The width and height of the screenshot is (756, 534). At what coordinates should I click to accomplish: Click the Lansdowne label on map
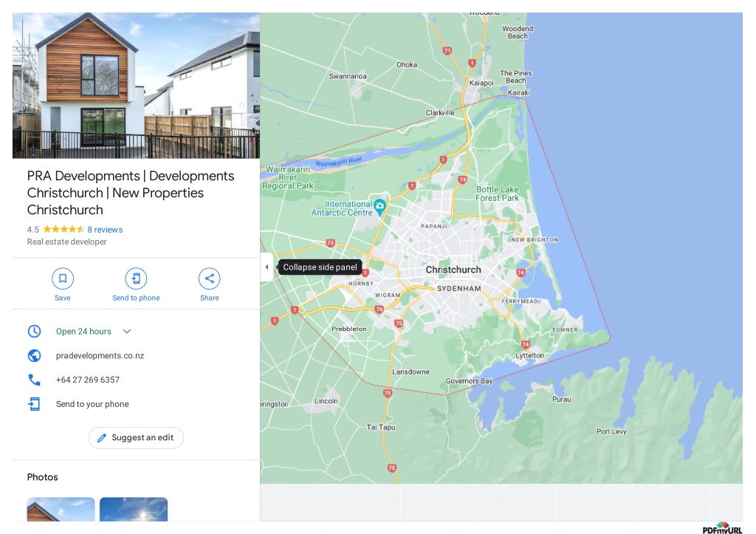410,372
